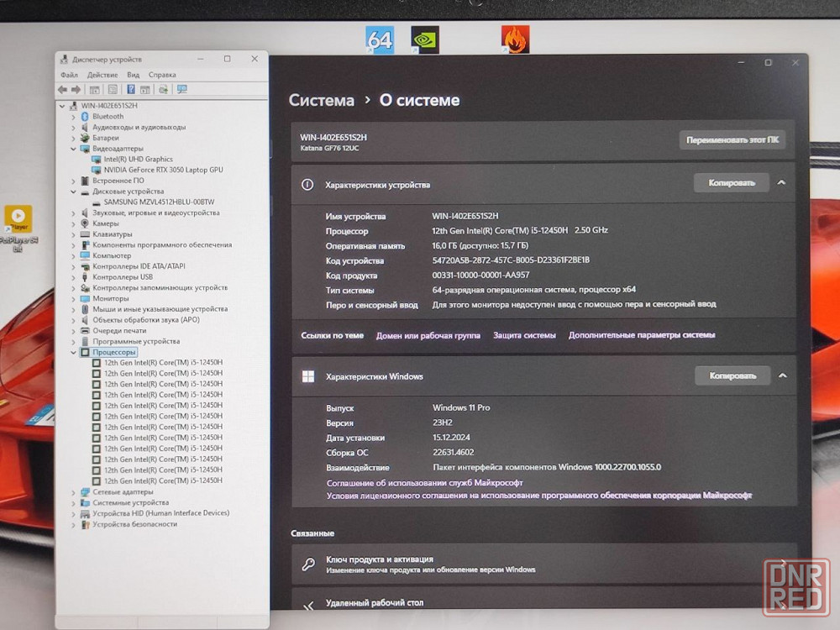840x630 pixels.
Task: Open the Действие menu
Action: (102, 75)
